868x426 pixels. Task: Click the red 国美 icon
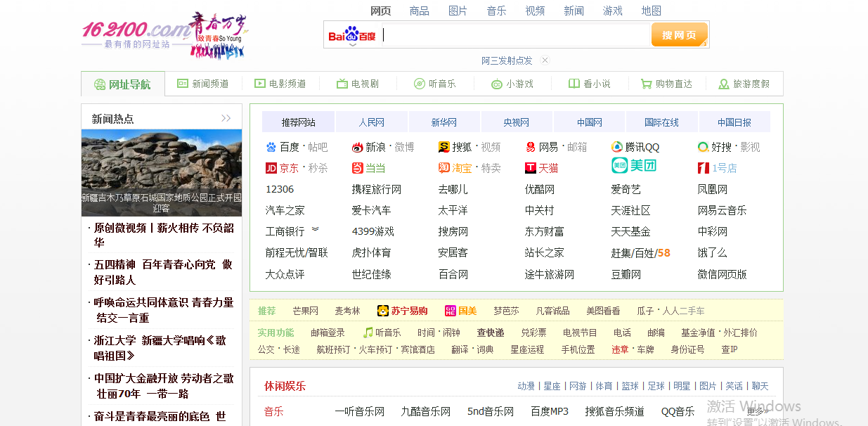450,310
